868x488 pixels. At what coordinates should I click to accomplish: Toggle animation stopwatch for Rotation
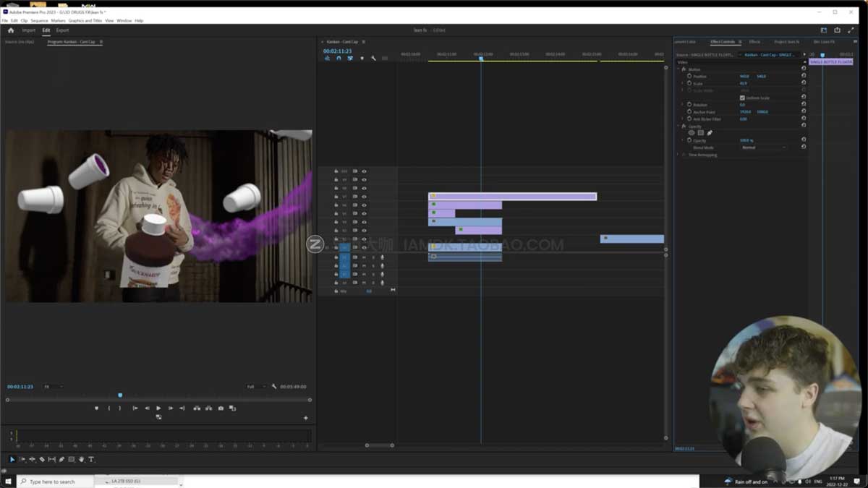coord(689,105)
